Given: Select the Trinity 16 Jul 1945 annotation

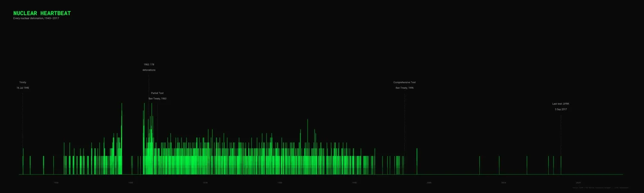Looking at the screenshot, I should (x=23, y=85).
